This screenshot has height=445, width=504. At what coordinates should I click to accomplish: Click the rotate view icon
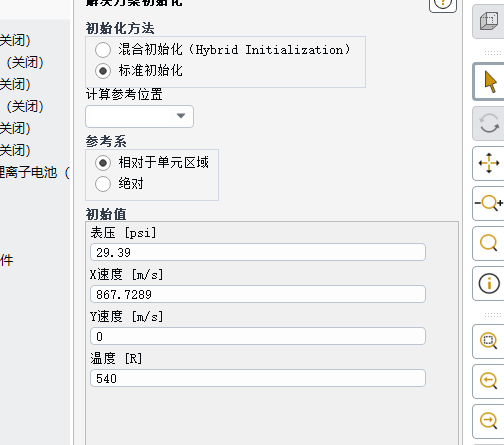(489, 123)
